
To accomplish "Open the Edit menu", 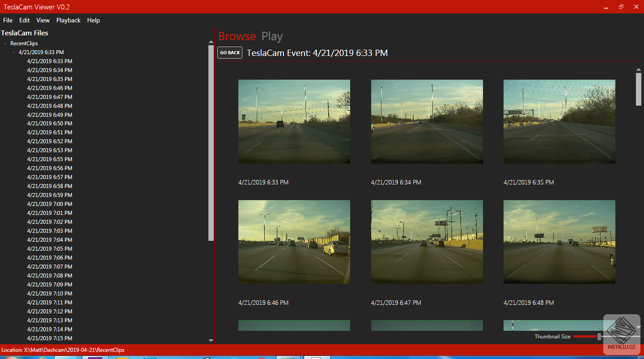I will (x=24, y=20).
